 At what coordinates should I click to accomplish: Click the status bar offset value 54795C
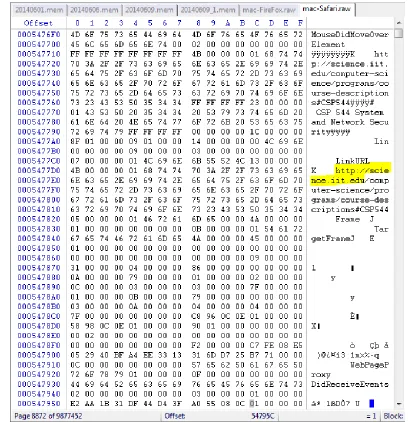pos(263,416)
